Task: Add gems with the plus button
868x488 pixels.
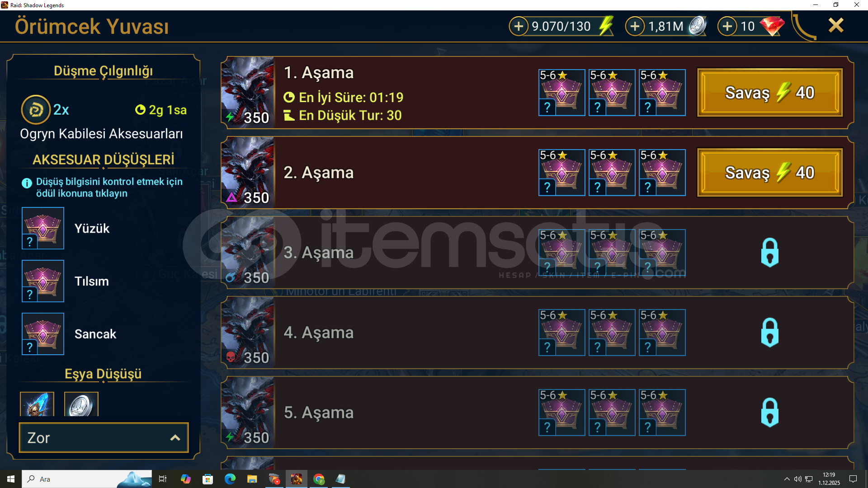Action: click(727, 26)
